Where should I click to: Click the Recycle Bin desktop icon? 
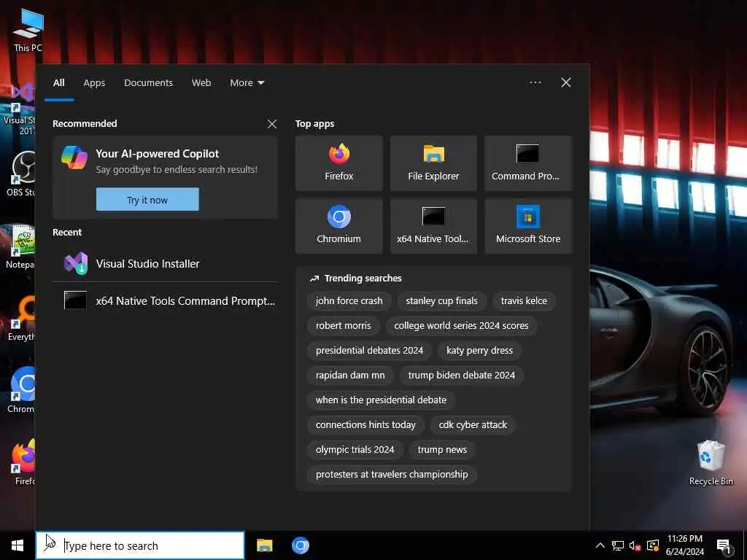coord(711,462)
